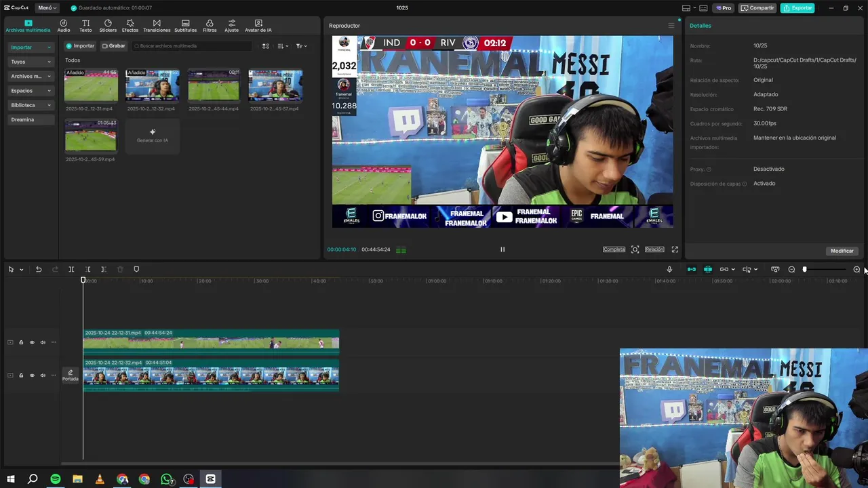The image size is (868, 488).
Task: Click the delete-left trim tool
Action: click(x=87, y=269)
